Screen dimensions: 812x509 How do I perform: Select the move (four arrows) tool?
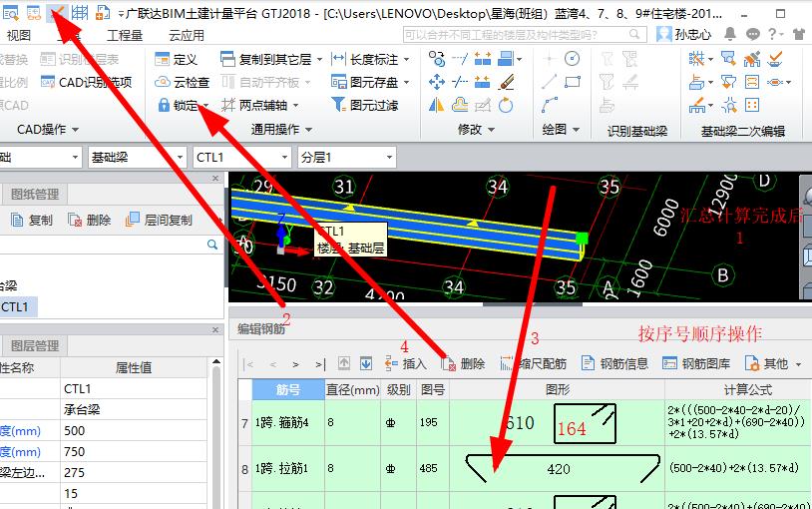coord(437,82)
